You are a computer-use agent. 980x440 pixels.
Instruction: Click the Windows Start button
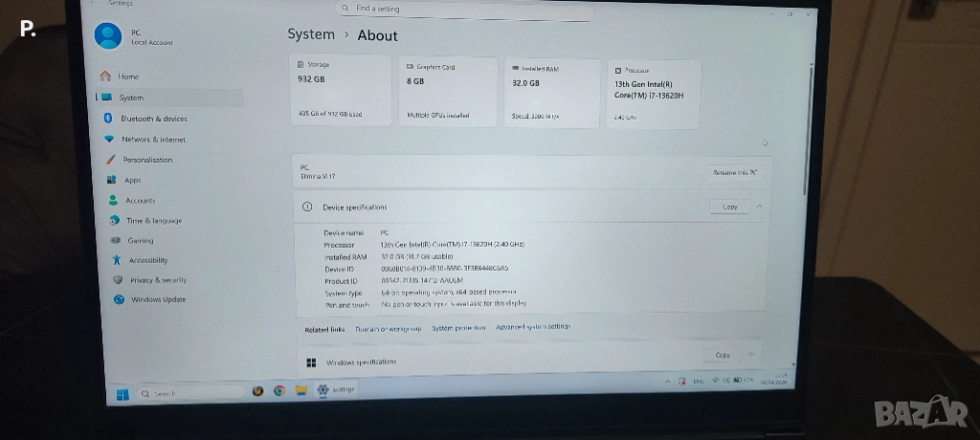[122, 393]
